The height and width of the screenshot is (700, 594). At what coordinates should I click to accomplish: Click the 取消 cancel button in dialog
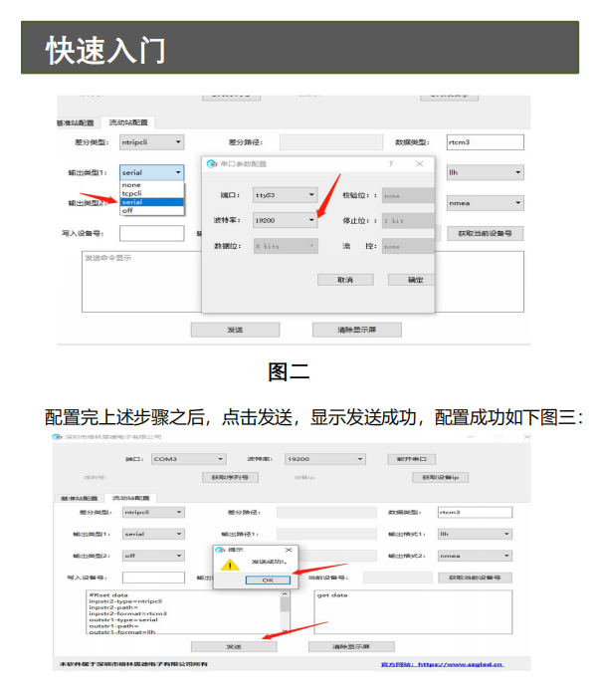345,280
